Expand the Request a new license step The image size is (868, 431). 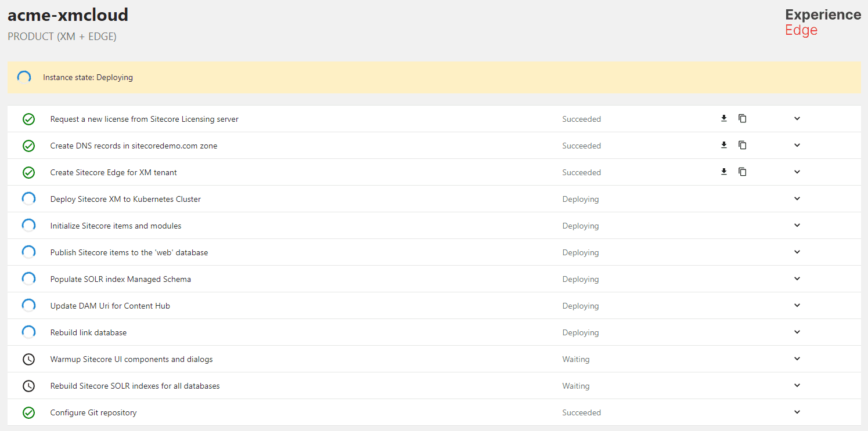tap(797, 118)
